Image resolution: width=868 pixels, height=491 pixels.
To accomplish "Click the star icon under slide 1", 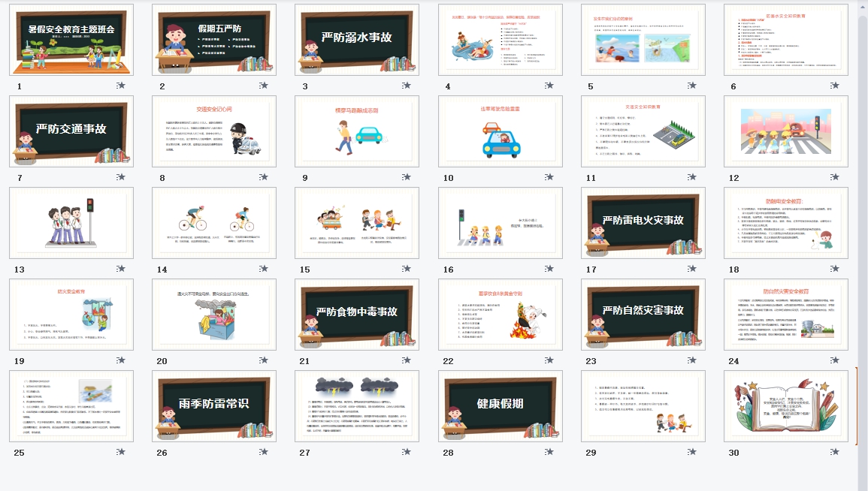I will coord(120,86).
